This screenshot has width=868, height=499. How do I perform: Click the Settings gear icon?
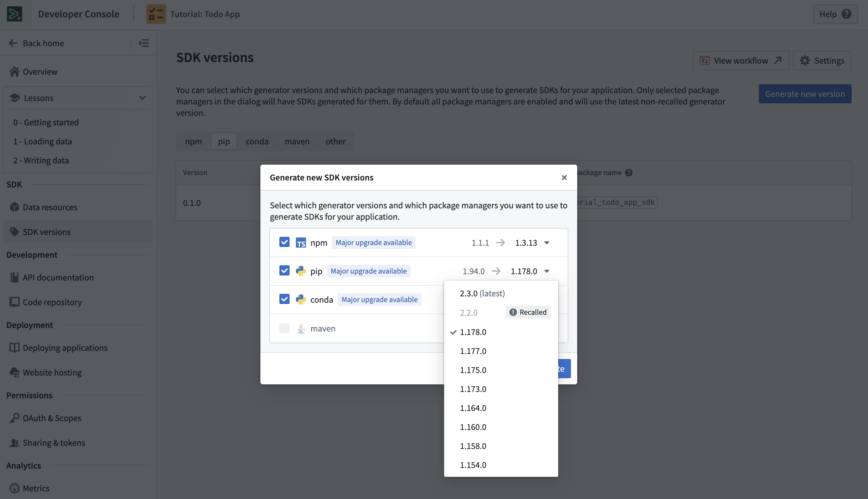point(805,61)
